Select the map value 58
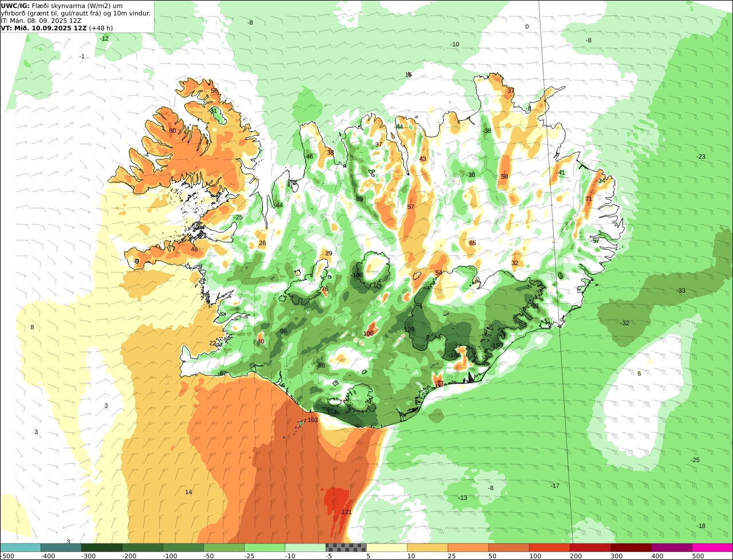The width and height of the screenshot is (733, 560). (x=505, y=176)
